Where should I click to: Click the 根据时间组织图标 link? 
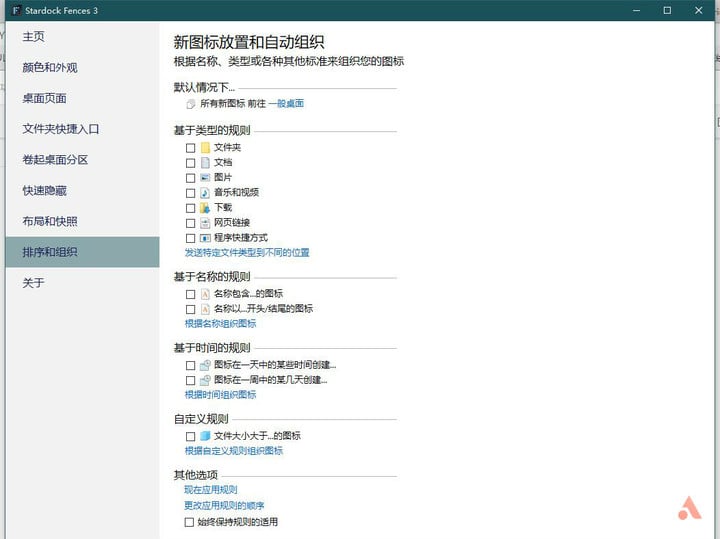(x=220, y=395)
